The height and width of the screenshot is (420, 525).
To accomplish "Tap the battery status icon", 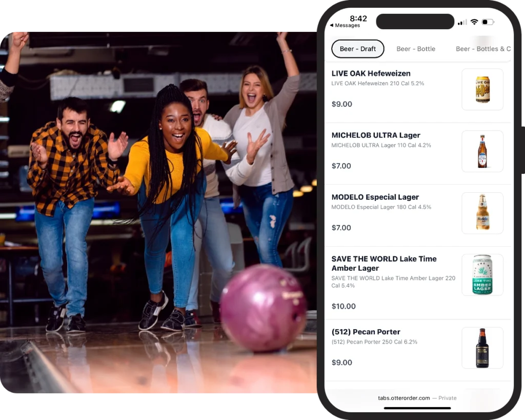I will 488,22.
